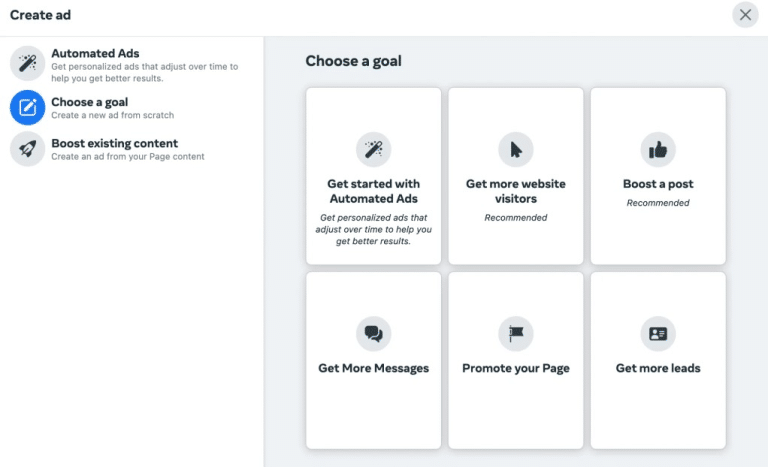Select Boost a post goal title
Screen dimensions: 768x467
(658, 184)
